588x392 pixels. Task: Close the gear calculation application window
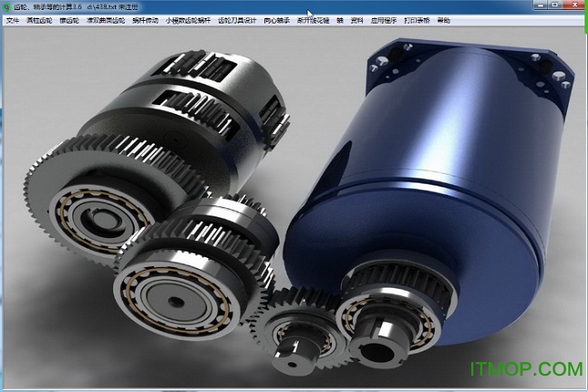pos(573,6)
